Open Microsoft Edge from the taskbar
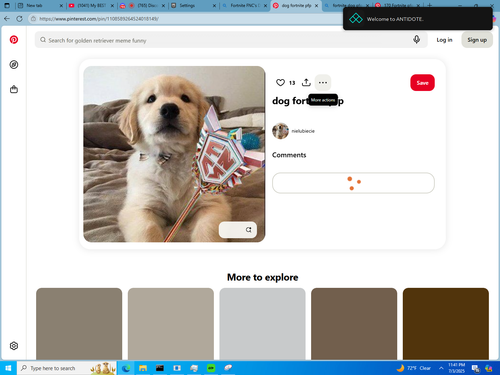 click(x=126, y=368)
